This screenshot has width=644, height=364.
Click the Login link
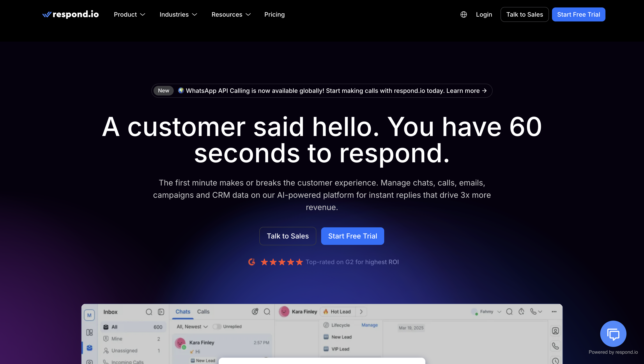click(484, 14)
